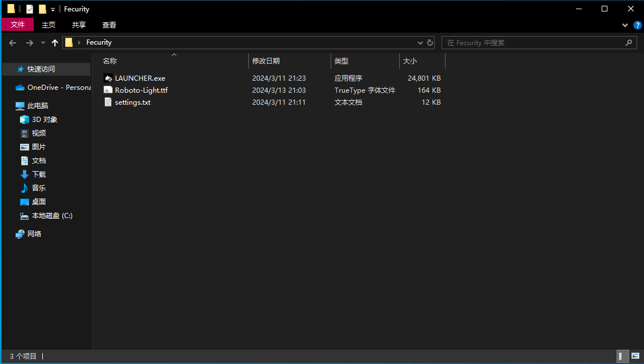
Task: Click the Refresh icon beside address bar
Action: click(x=430, y=42)
